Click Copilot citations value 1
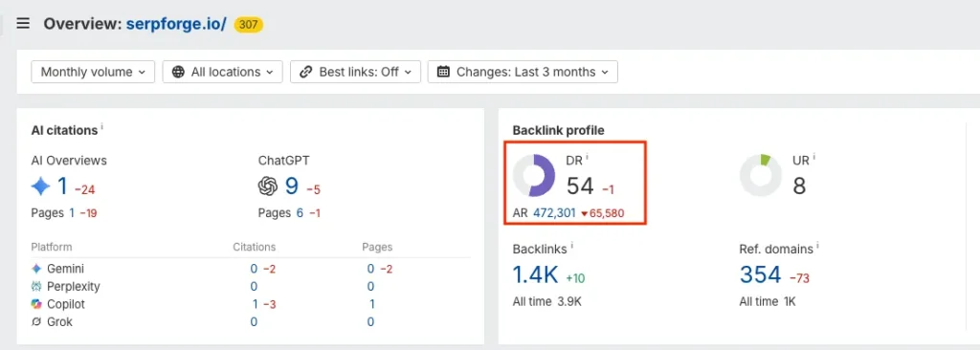This screenshot has width=980, height=350. (255, 304)
